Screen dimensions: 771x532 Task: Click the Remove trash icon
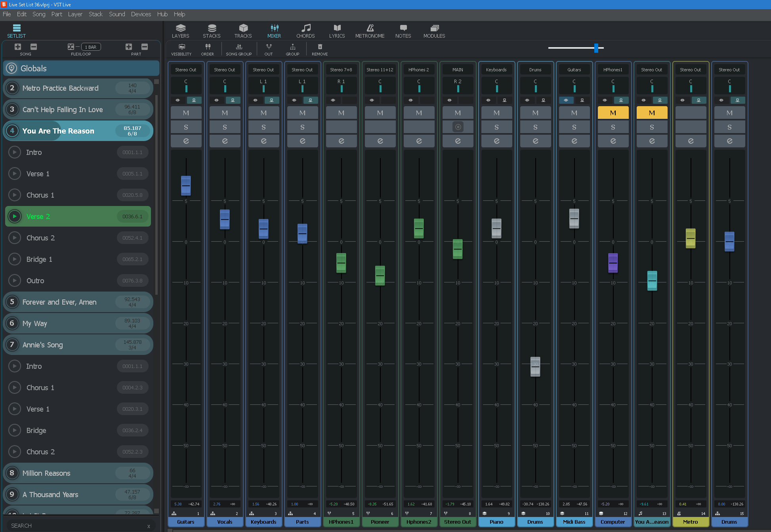(320, 47)
